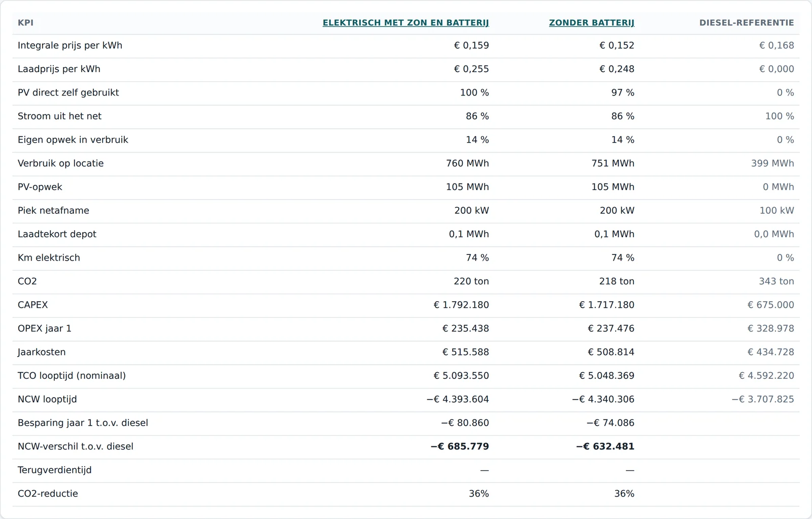Select 'NCW-verschil t.o.v. diesel' label
812x519 pixels.
[x=76, y=447]
